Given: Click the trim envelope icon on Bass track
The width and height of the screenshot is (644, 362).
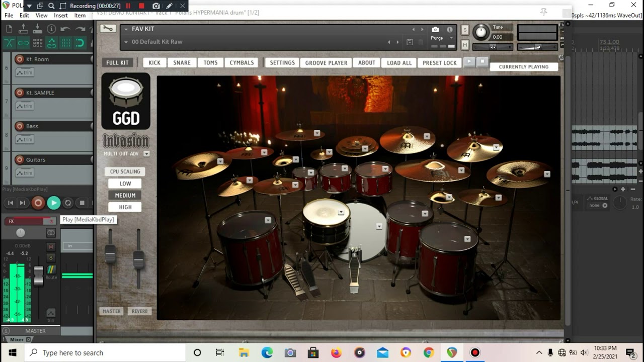Looking at the screenshot, I should tap(24, 139).
